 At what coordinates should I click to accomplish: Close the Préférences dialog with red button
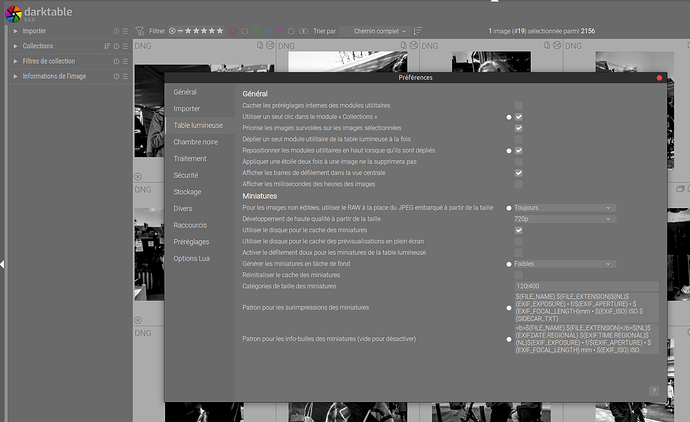[659, 78]
